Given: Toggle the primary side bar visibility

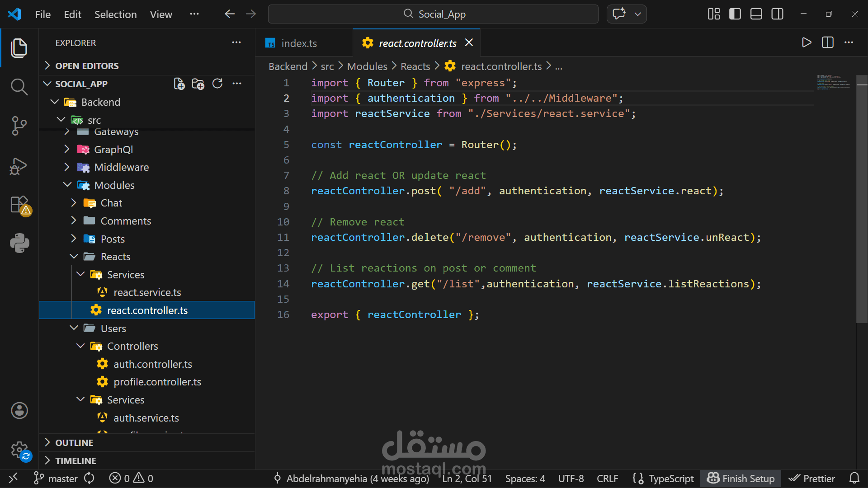Looking at the screenshot, I should tap(735, 14).
